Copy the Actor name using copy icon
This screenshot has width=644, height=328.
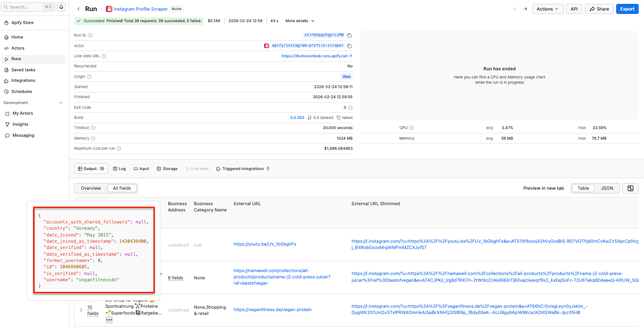click(x=350, y=46)
